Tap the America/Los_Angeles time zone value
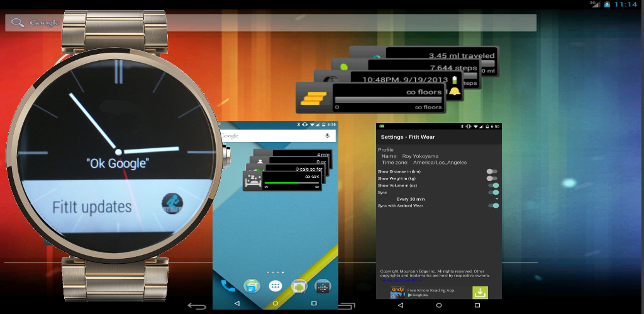Screen dimensions: 644x314 coord(440,162)
